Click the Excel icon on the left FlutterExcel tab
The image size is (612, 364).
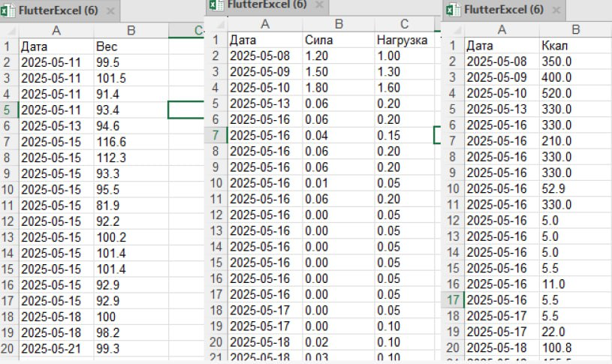tap(8, 11)
